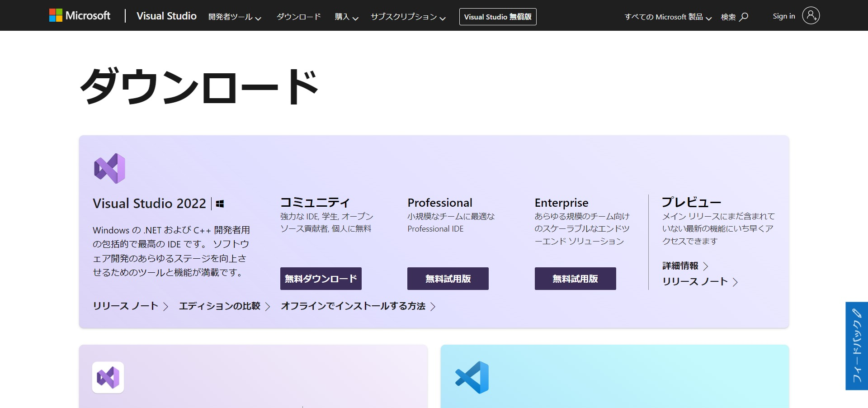
Task: Click 無料試用版 under Enterprise
Action: pyautogui.click(x=575, y=279)
